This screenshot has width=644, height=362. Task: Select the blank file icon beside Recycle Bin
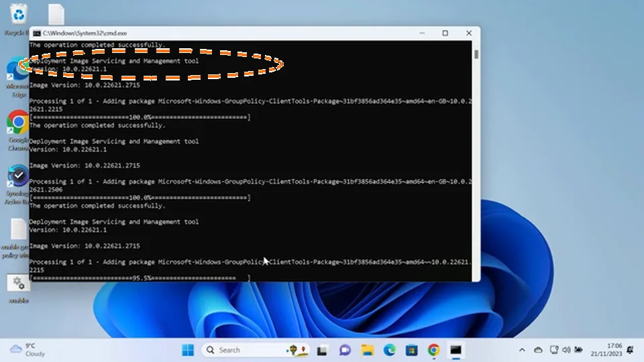coord(56,14)
